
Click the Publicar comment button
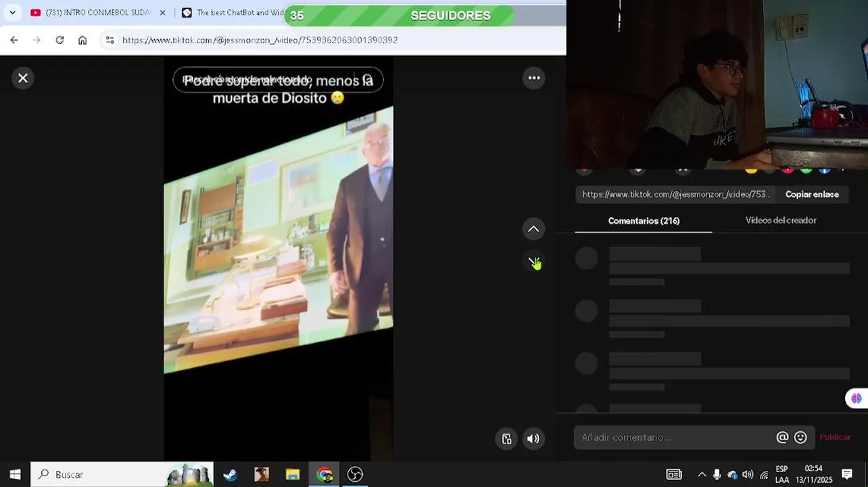[x=835, y=438]
